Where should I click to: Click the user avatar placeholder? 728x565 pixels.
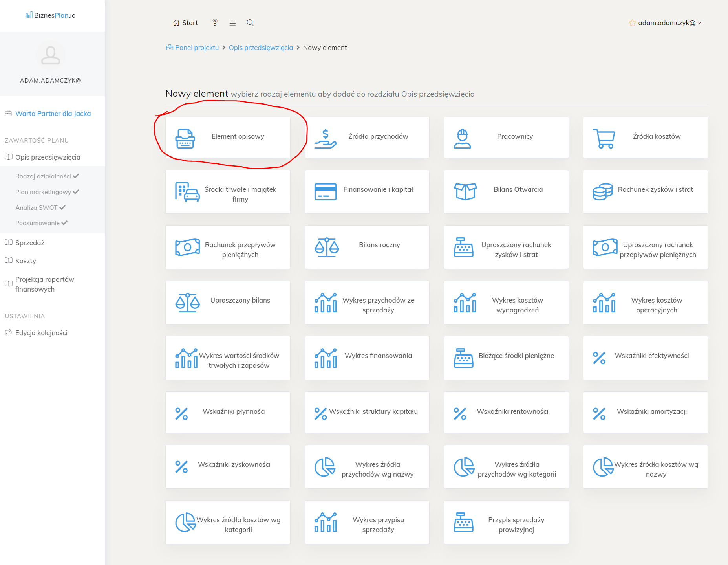tap(51, 55)
